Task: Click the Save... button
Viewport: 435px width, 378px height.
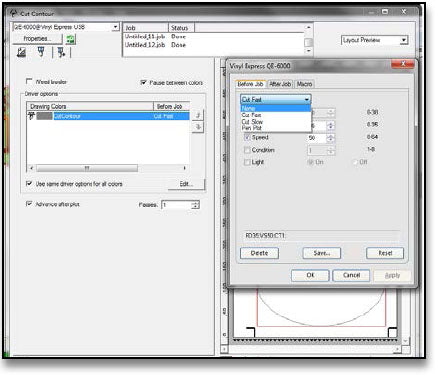Action: tap(322, 253)
